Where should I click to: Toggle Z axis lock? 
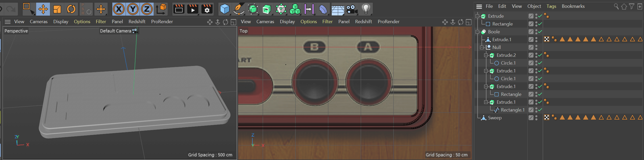pyautogui.click(x=147, y=9)
